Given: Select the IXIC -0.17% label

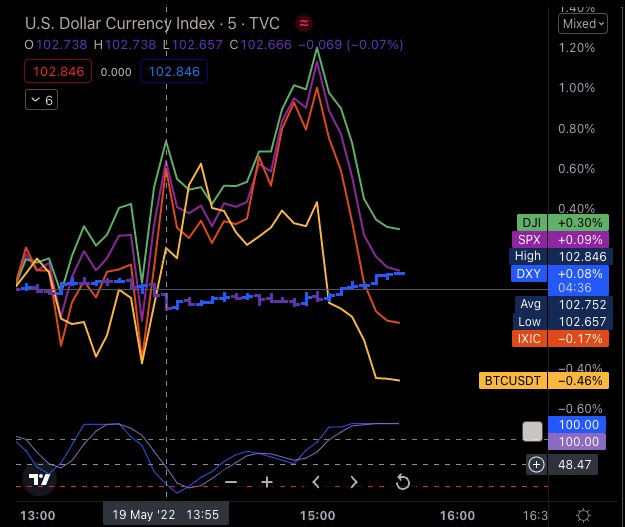Looking at the screenshot, I should pos(560,339).
